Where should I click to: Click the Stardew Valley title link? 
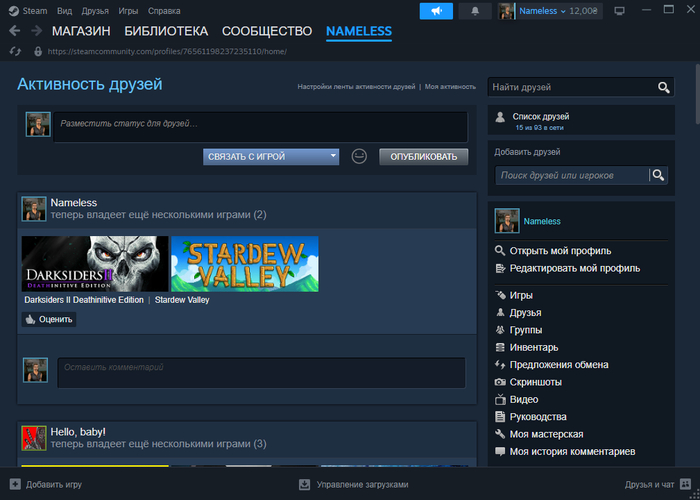(x=182, y=300)
